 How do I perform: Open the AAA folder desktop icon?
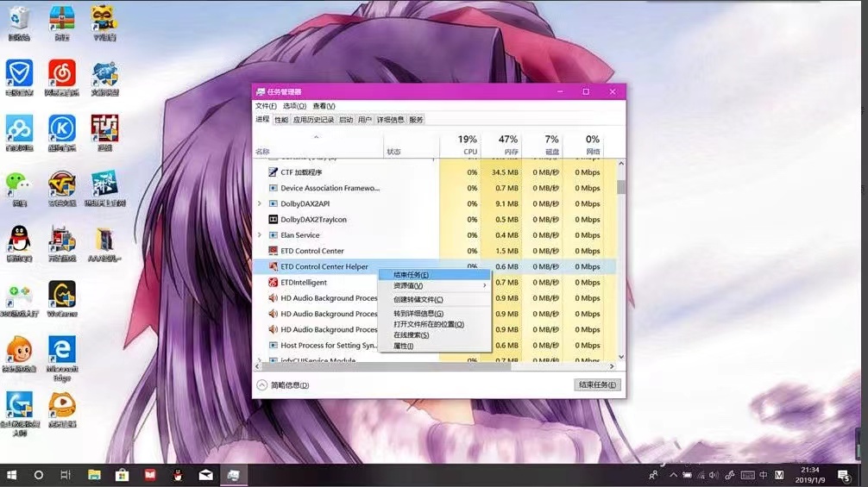[104, 243]
